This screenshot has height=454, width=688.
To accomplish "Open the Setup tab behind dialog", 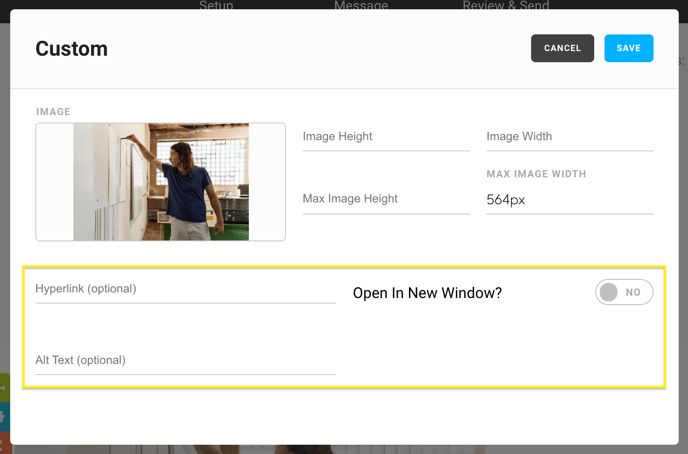I will [216, 5].
